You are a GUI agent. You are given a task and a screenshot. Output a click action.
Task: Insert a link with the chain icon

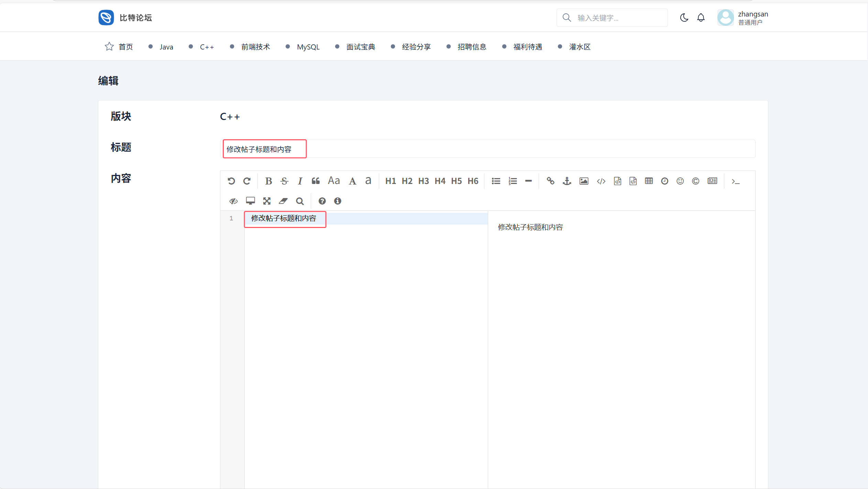[550, 181]
